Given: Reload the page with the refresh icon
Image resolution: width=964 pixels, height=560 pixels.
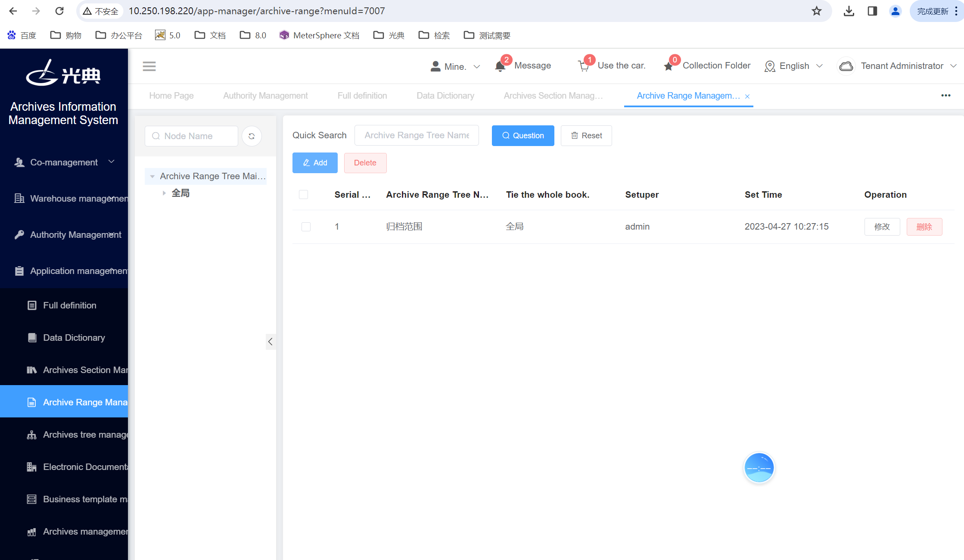Looking at the screenshot, I should (59, 11).
